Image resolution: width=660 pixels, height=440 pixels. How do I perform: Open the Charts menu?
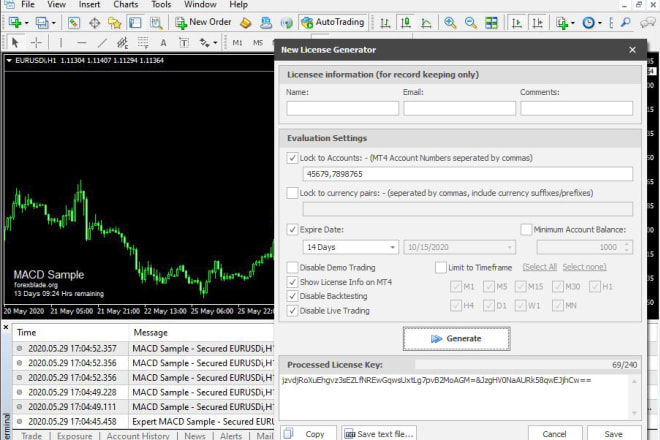[x=125, y=5]
